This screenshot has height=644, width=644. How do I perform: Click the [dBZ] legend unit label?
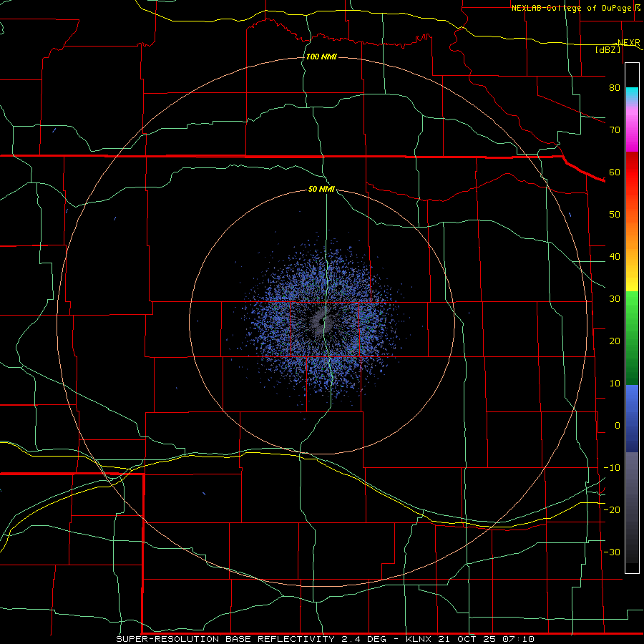(x=608, y=49)
